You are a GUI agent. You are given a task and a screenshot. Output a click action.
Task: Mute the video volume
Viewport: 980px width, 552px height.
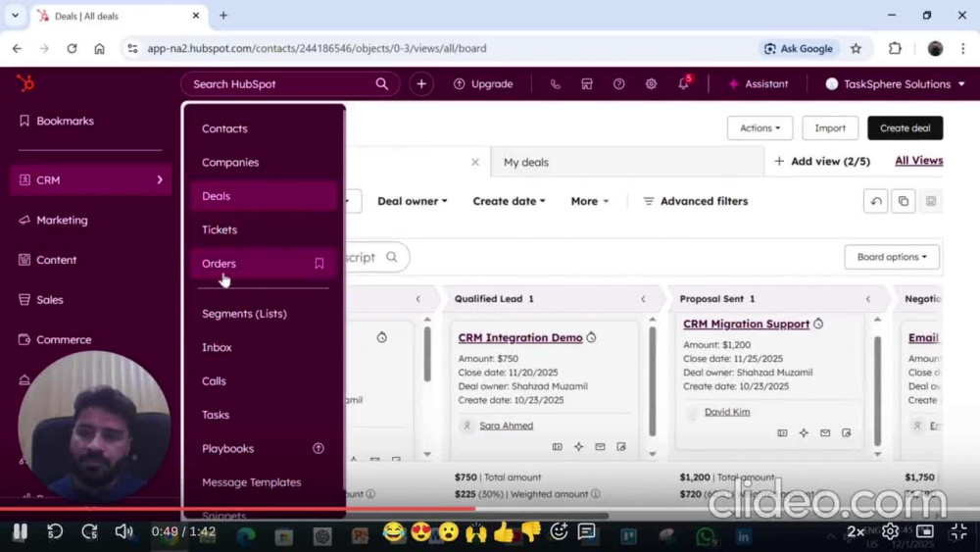123,532
